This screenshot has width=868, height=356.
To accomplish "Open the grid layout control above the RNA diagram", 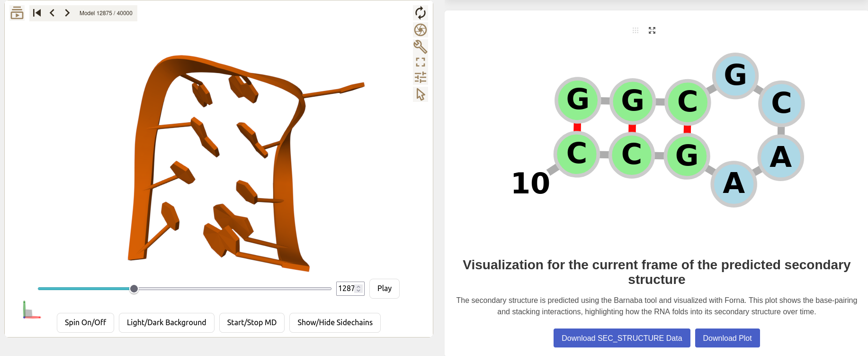I will click(635, 30).
